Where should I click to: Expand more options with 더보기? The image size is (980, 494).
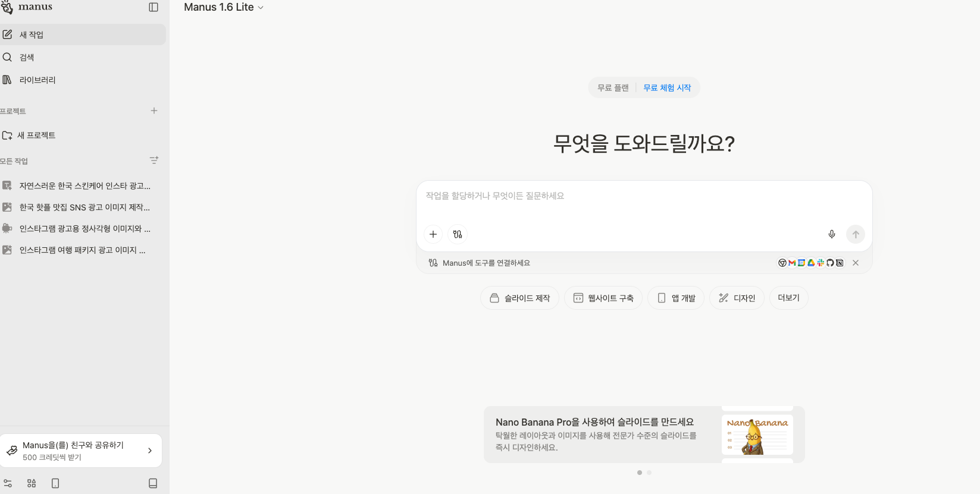tap(788, 298)
